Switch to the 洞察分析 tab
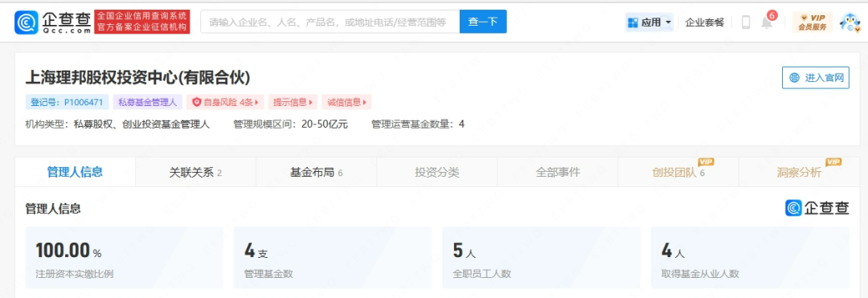Screen dimensions: 868x298 coord(799,173)
